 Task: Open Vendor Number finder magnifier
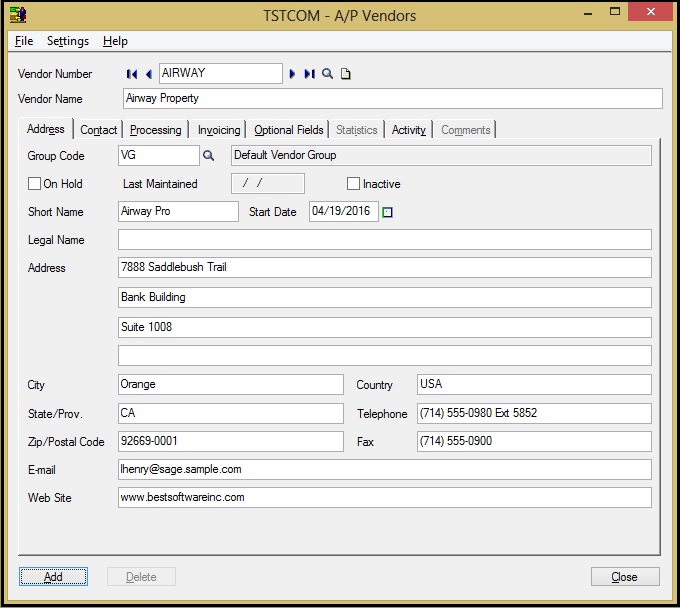click(327, 74)
